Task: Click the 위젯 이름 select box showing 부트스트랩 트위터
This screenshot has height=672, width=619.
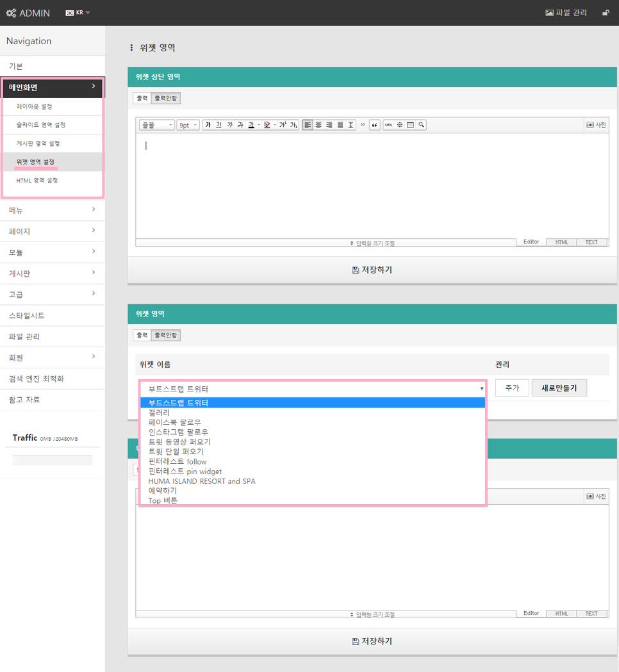Action: point(313,389)
